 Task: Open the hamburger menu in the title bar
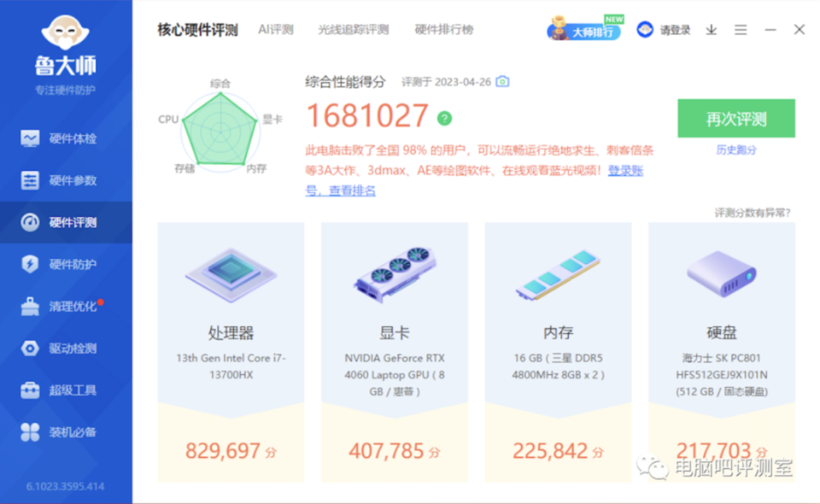pyautogui.click(x=740, y=28)
